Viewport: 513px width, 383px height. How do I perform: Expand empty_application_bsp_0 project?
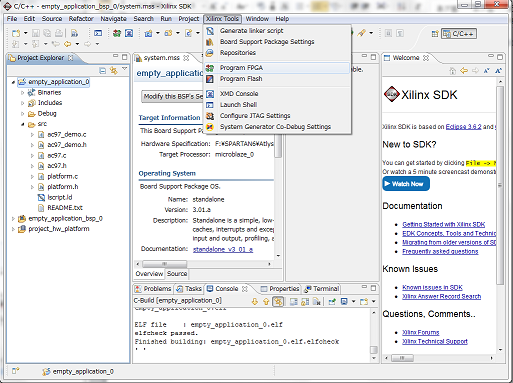click(x=13, y=219)
